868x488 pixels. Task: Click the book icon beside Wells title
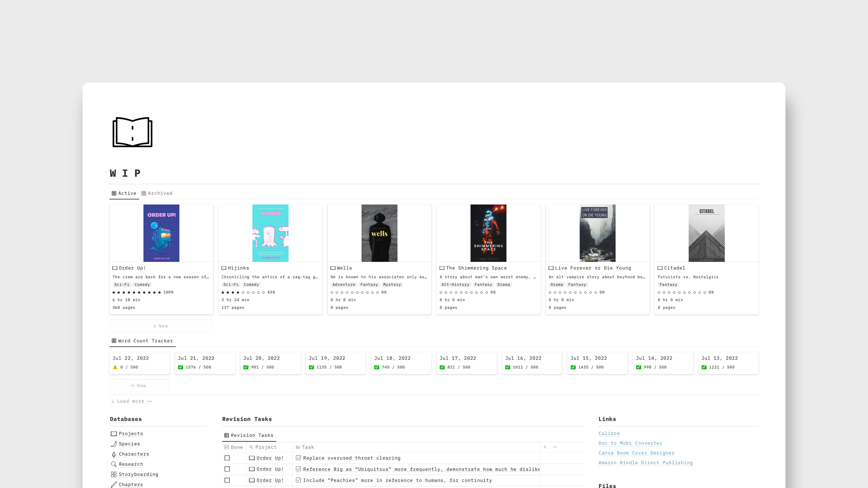pos(333,268)
